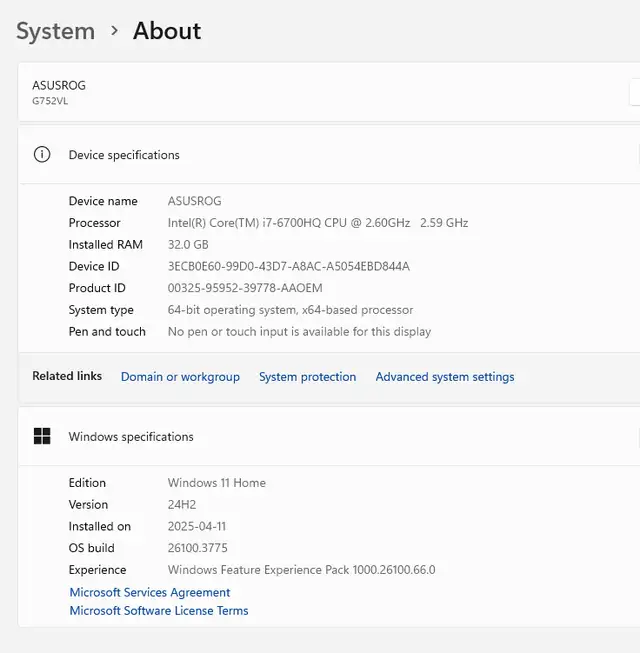Click the System type label
The width and height of the screenshot is (640, 653).
coord(101,310)
